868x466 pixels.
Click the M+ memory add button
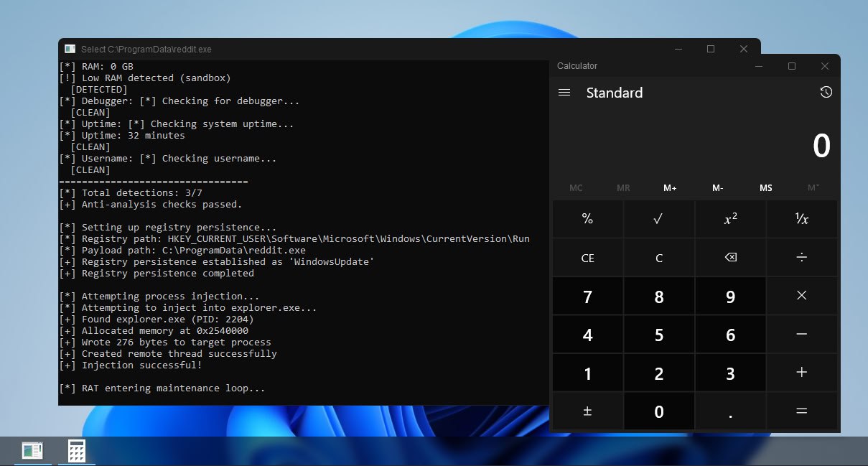[670, 188]
